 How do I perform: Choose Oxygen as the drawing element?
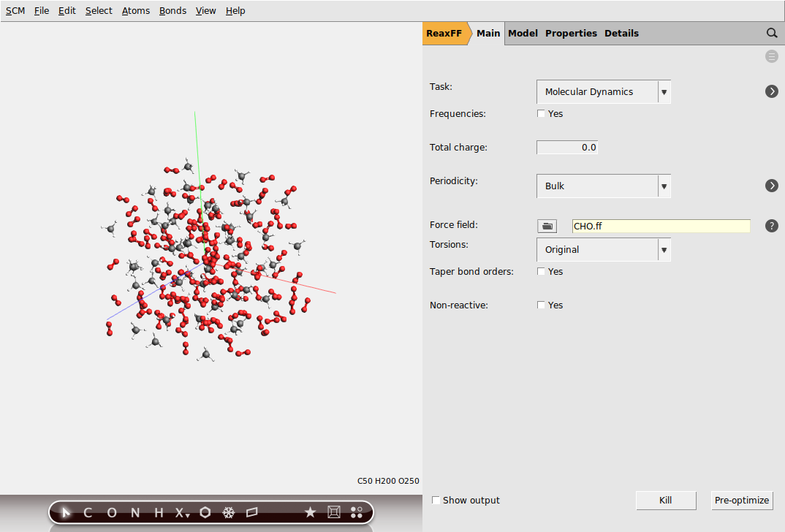(x=111, y=512)
